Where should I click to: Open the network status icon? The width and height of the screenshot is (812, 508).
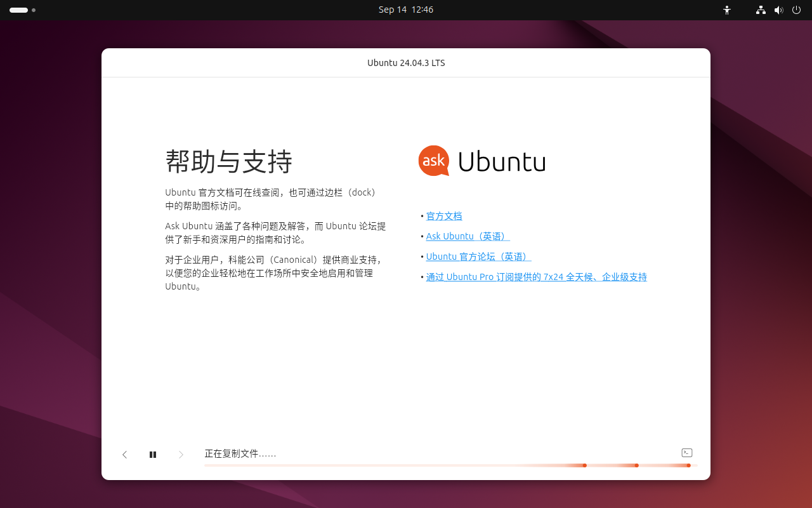pos(761,10)
